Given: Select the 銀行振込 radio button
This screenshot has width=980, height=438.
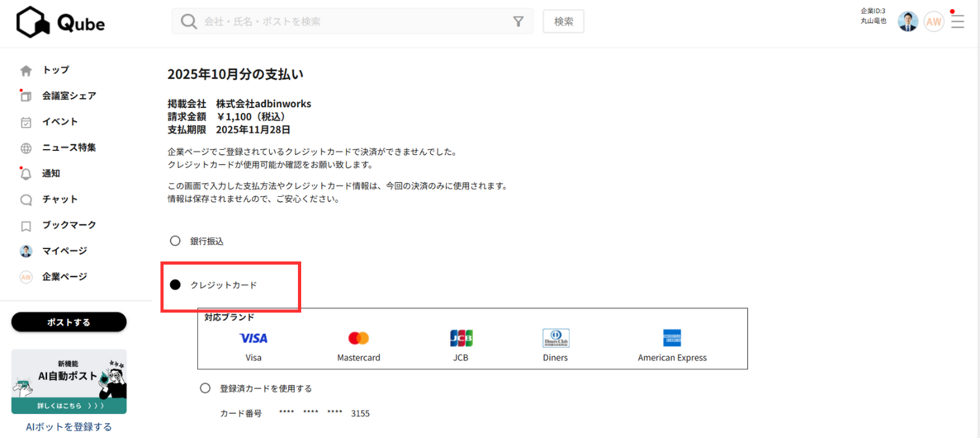Looking at the screenshot, I should [x=175, y=241].
